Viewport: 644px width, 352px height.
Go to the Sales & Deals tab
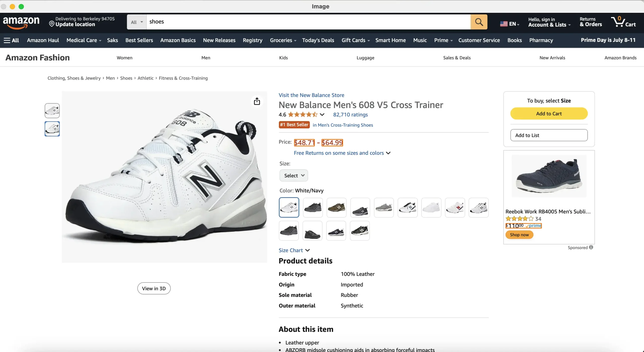coord(457,58)
